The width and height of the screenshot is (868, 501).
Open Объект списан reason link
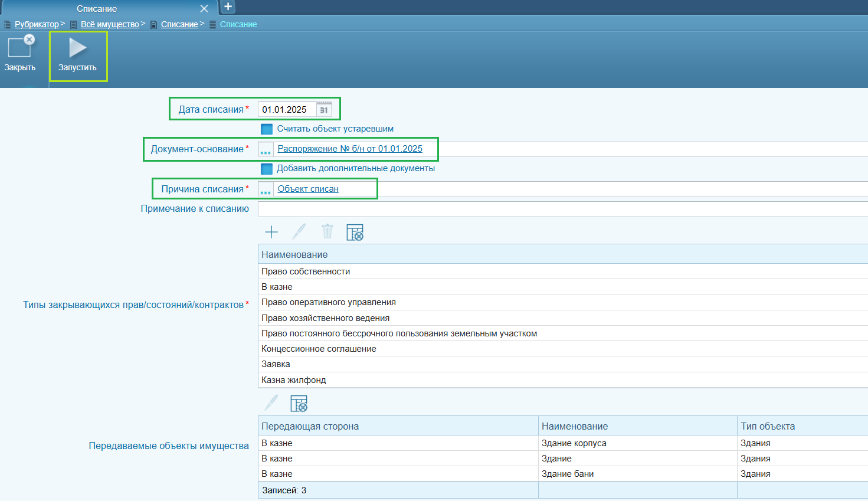coord(308,189)
